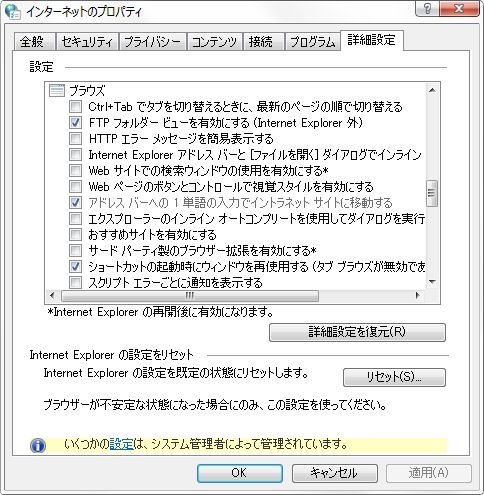Select the 接続 tab
Screen dimensions: 484x495
[263, 42]
